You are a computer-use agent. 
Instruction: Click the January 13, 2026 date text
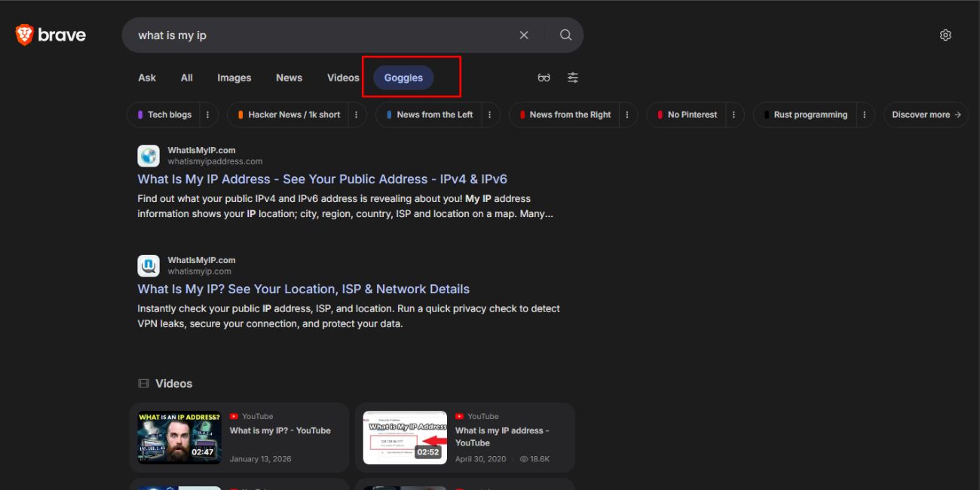pyautogui.click(x=260, y=459)
